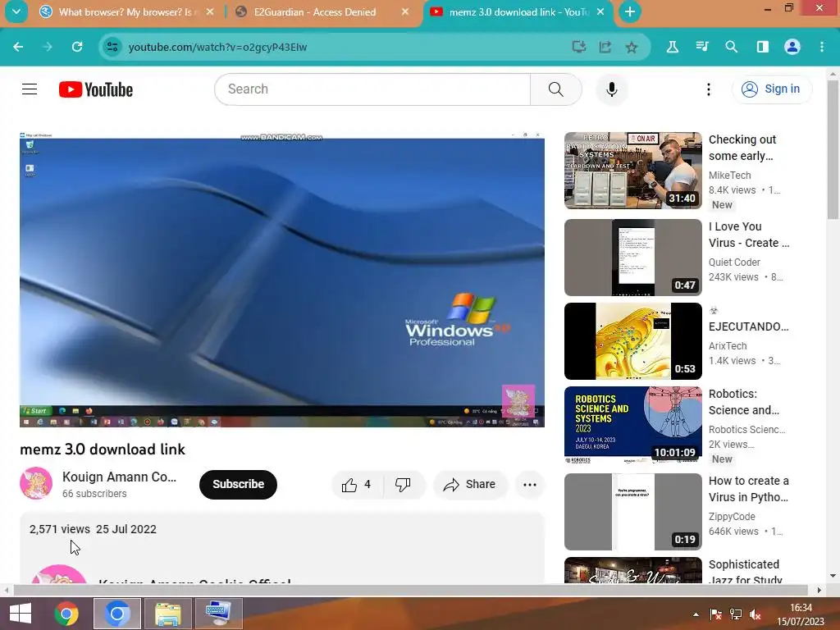Click the browser toolbar search icon
Screen dimensions: 840x630
coord(731,47)
